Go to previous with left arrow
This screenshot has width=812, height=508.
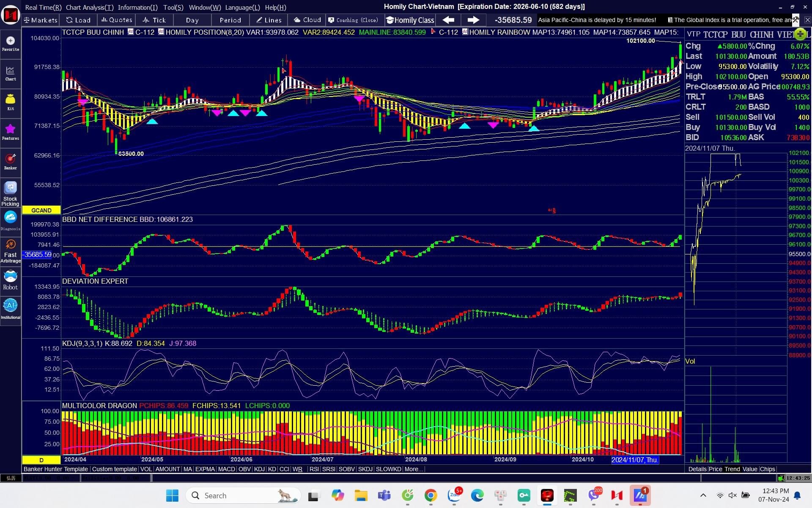[448, 20]
